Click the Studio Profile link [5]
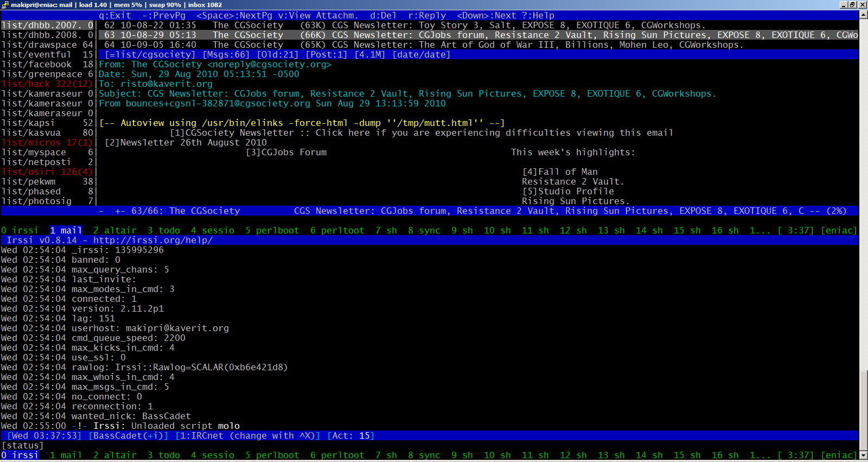Screen dimensions: 868x462 click(x=568, y=191)
